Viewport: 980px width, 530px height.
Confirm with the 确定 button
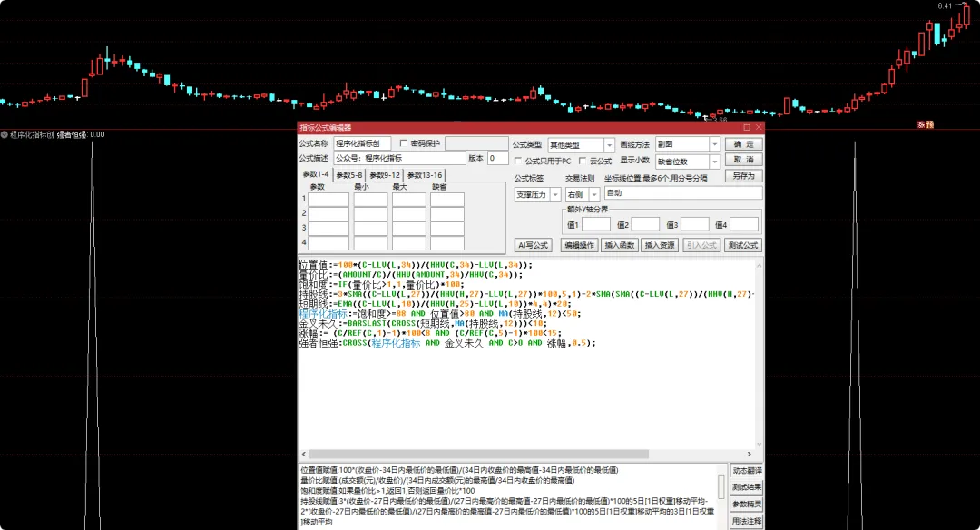pyautogui.click(x=744, y=144)
